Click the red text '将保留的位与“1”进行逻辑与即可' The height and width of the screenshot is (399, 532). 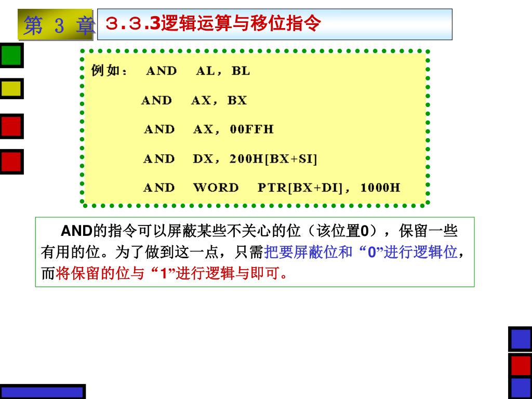tap(168, 273)
